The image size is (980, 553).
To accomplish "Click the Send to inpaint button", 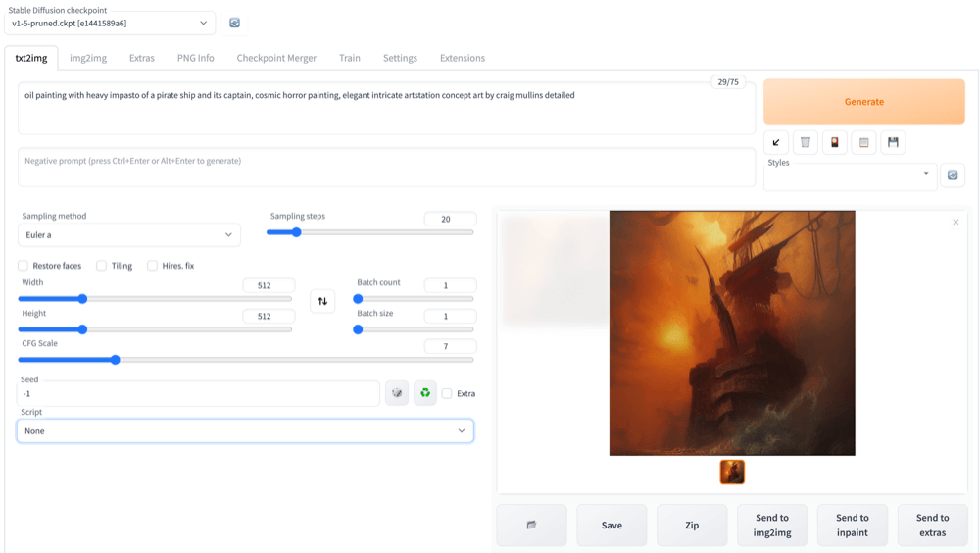I will [853, 525].
